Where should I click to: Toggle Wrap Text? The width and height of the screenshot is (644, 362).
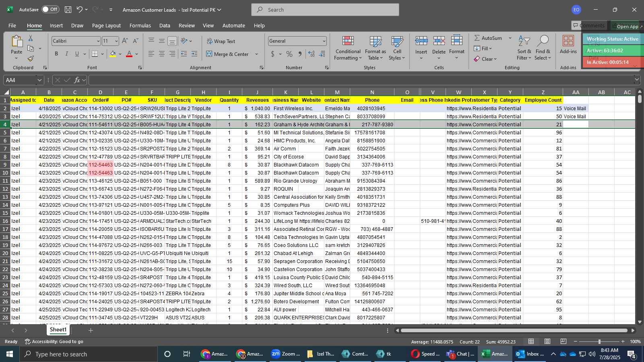coord(221,41)
